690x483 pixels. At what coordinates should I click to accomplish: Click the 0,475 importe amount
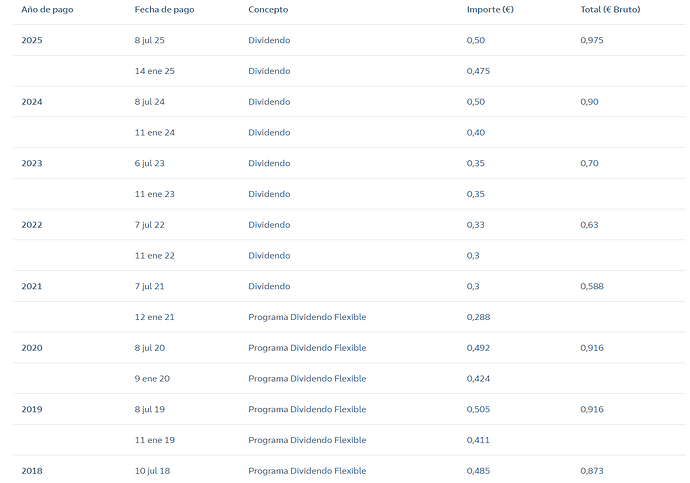(x=480, y=71)
